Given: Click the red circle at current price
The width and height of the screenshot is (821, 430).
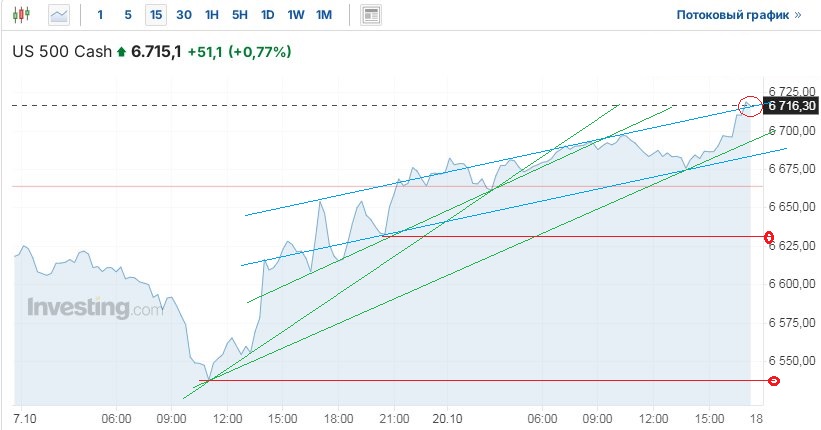Looking at the screenshot, I should click(749, 105).
